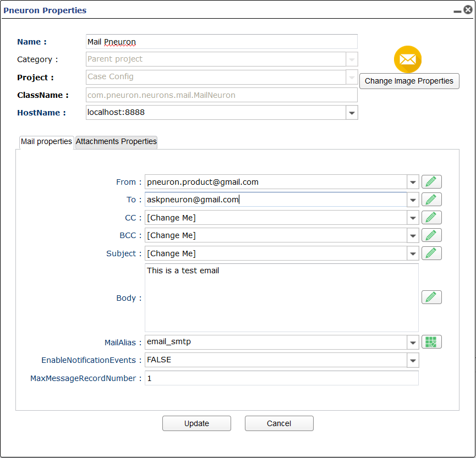The height and width of the screenshot is (458, 476).
Task: Expand the Subject dropdown arrow
Action: [413, 253]
